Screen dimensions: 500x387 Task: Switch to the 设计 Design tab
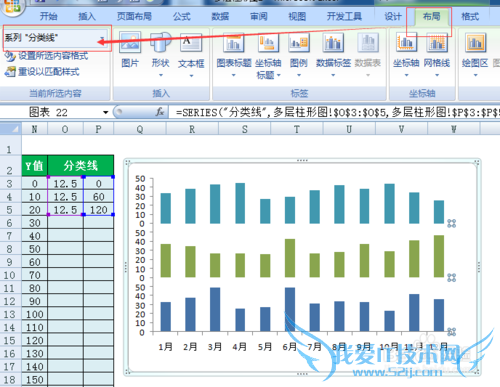click(x=393, y=16)
